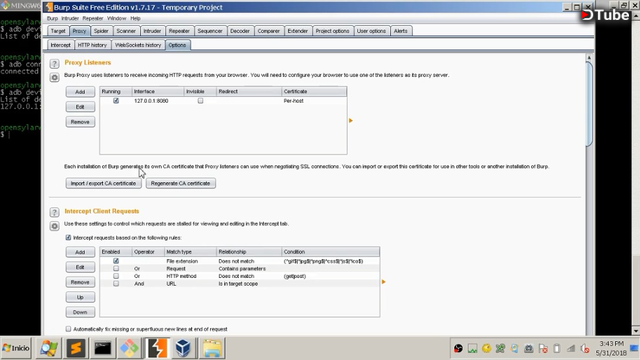The width and height of the screenshot is (640, 360).
Task: Switch to the Repeater tab
Action: 179,31
